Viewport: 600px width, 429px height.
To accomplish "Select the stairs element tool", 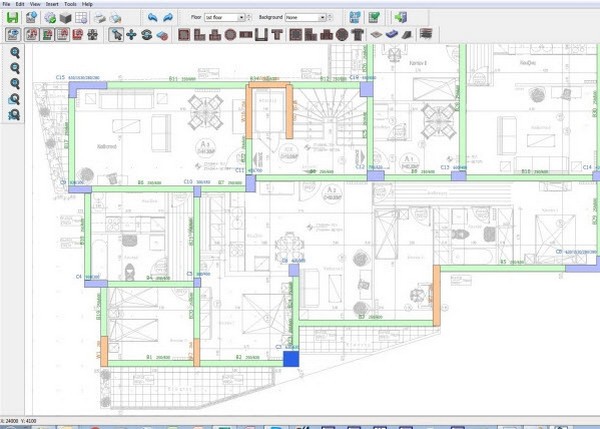I will pyautogui.click(x=407, y=35).
